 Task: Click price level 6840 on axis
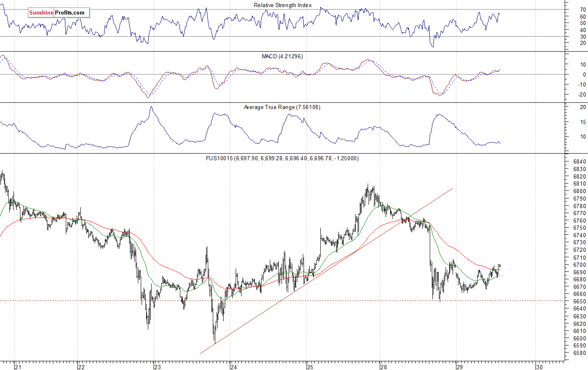pos(580,162)
